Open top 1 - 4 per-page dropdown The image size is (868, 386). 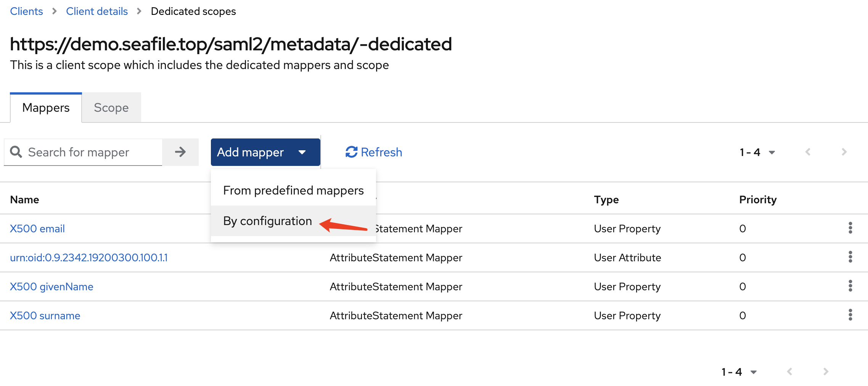click(x=757, y=152)
